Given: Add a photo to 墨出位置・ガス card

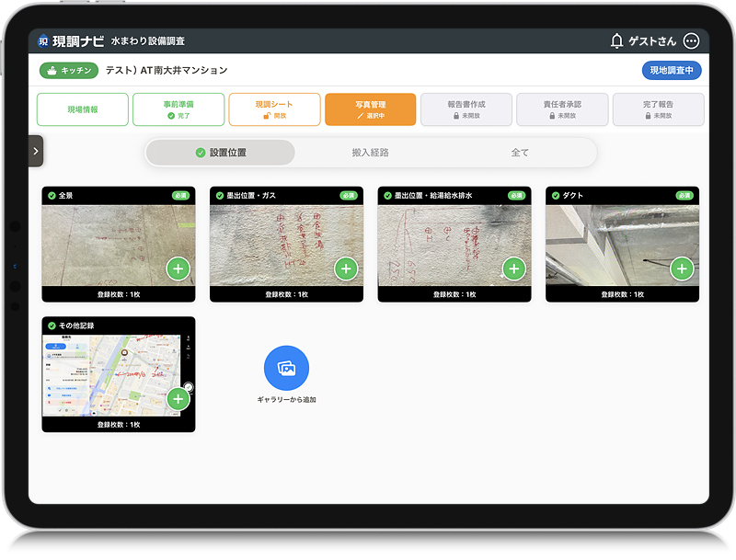Looking at the screenshot, I should coord(346,269).
